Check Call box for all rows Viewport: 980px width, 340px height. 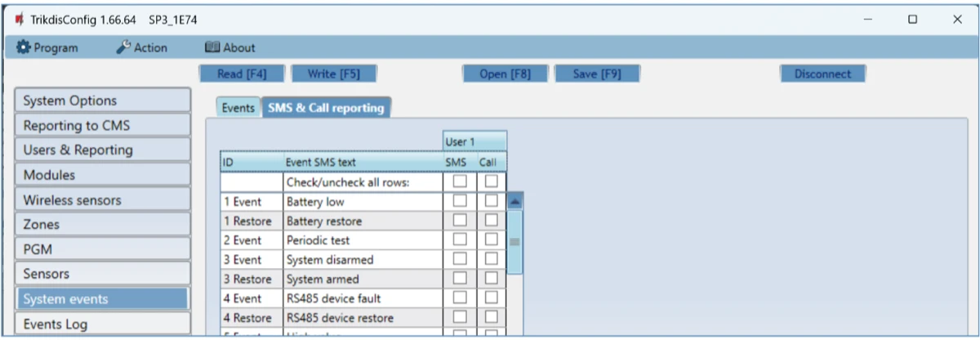491,181
